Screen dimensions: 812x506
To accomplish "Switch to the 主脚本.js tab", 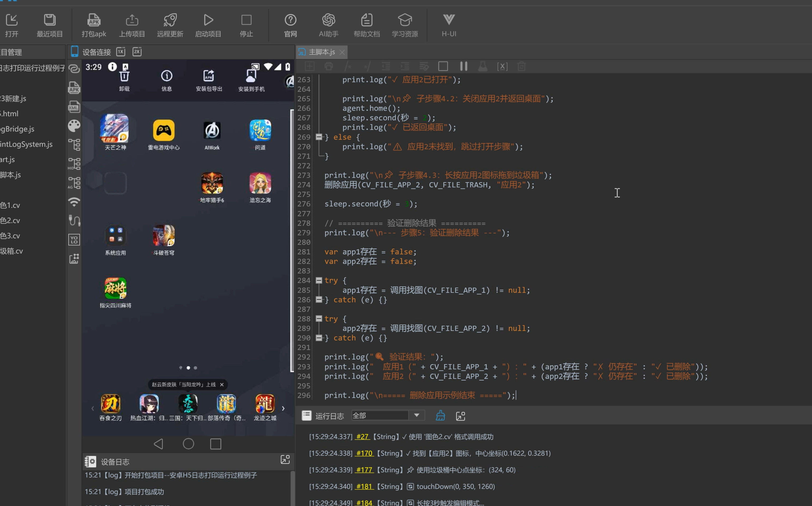I will pos(322,52).
